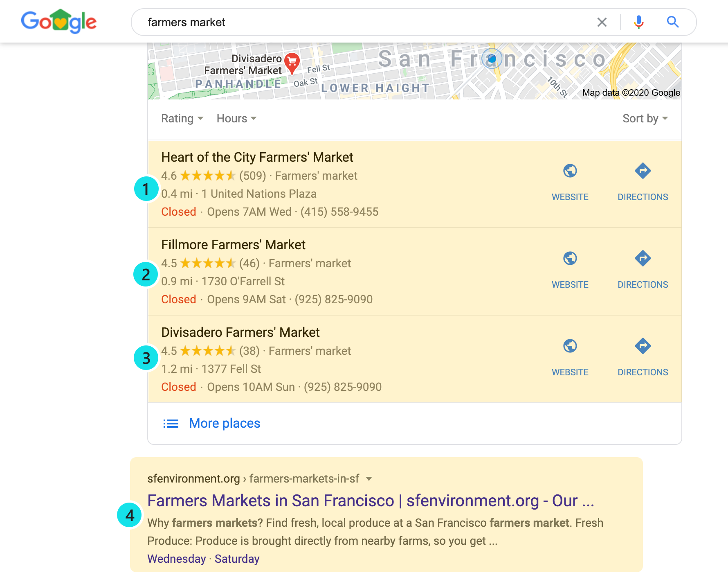Click globe icon for Heart of the City
This screenshot has width=728, height=573.
570,171
